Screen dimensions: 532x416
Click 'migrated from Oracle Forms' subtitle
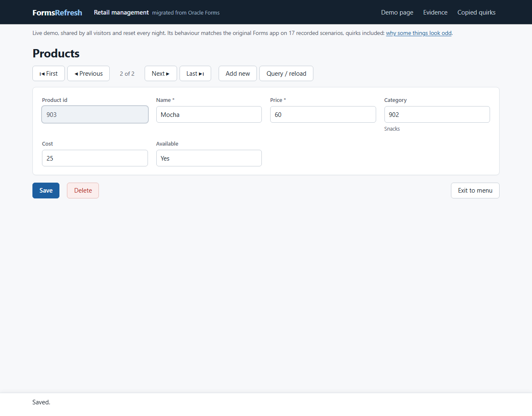click(x=186, y=13)
